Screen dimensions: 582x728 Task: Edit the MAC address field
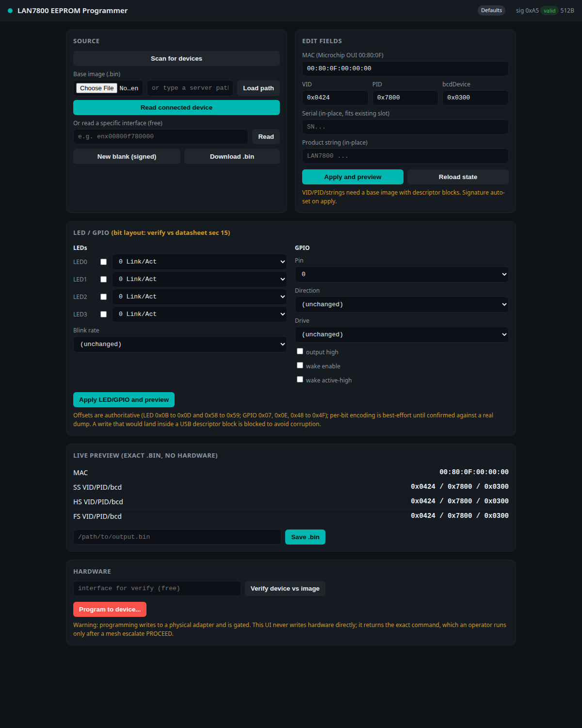click(405, 68)
